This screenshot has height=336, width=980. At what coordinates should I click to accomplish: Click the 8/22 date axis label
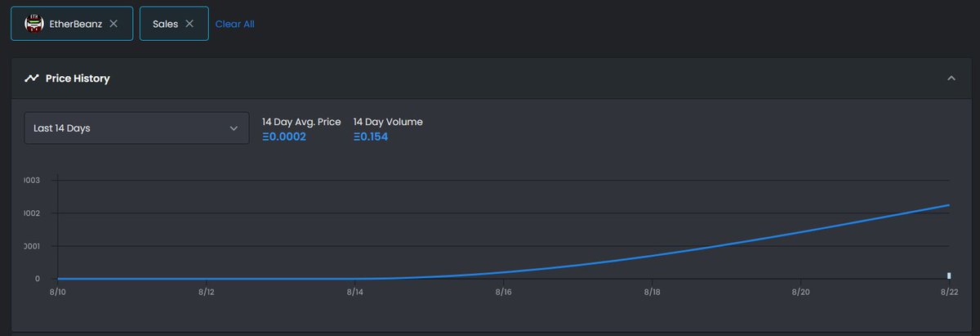pos(949,292)
